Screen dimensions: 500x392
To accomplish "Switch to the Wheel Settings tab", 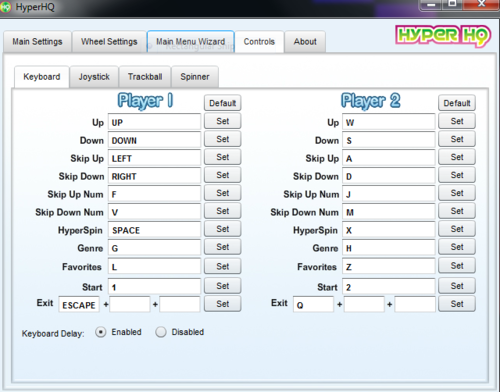I will pyautogui.click(x=109, y=42).
